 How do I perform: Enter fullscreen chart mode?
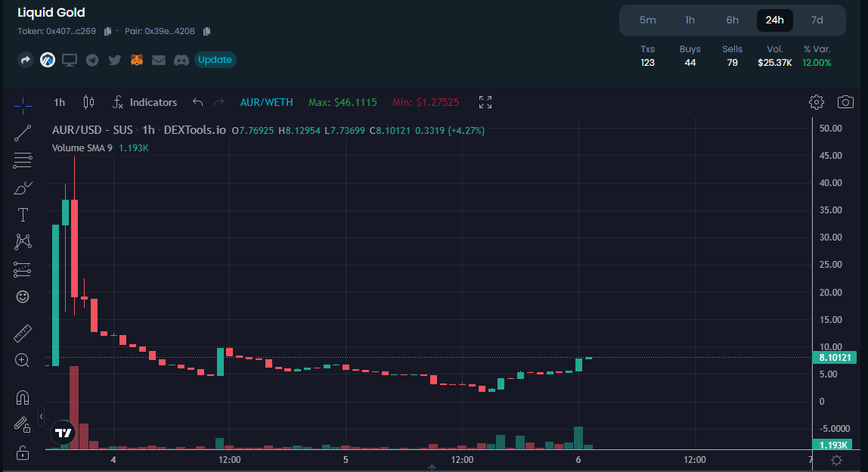click(x=485, y=102)
